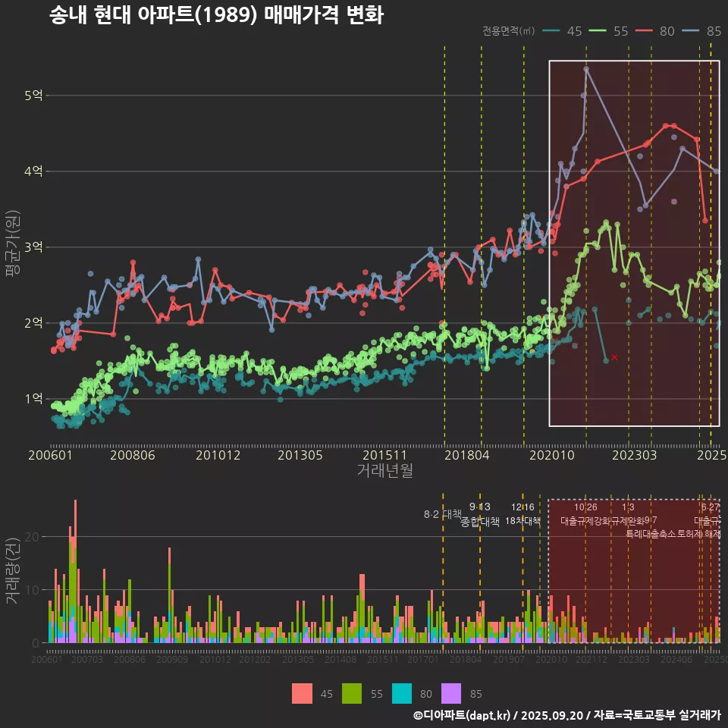Open the 디아파트(dapt.kr) source credit
The image size is (728, 728).
point(466,715)
